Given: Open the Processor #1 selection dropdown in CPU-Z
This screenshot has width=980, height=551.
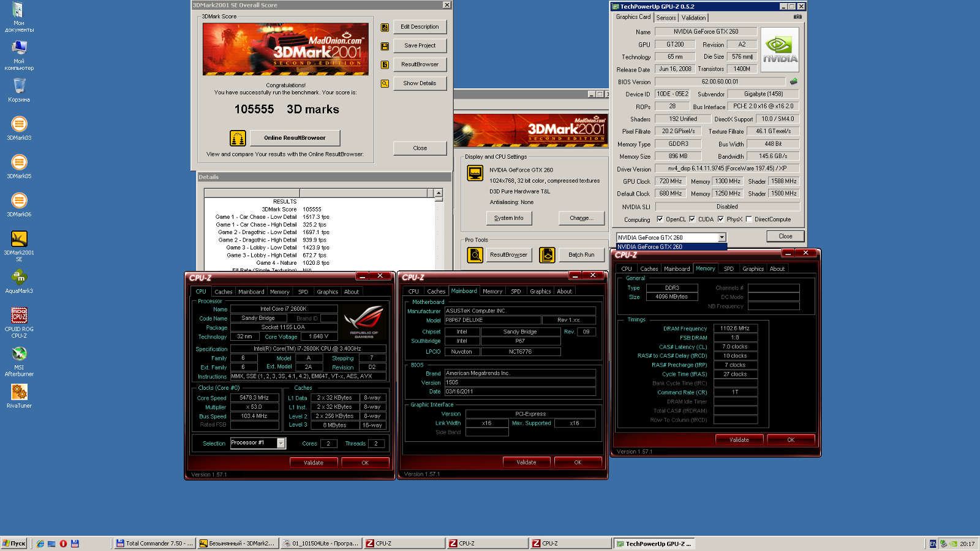Looking at the screenshot, I should 281,443.
